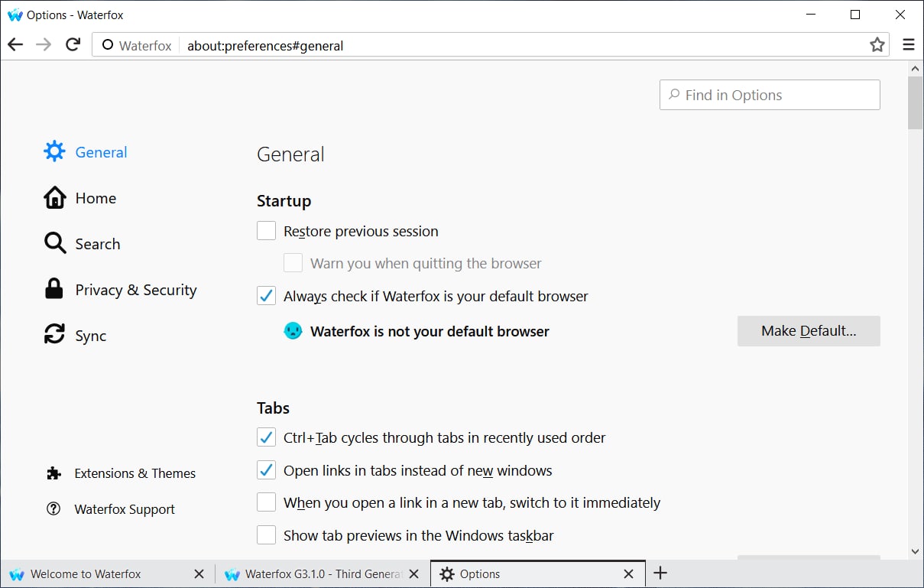The width and height of the screenshot is (924, 588).
Task: Click the Search magnifier icon in sidebar
Action: [x=54, y=243]
